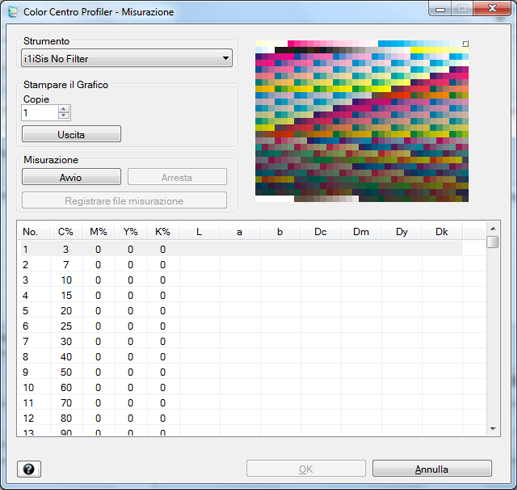Decrease the Copie value with down arrow

tap(64, 116)
